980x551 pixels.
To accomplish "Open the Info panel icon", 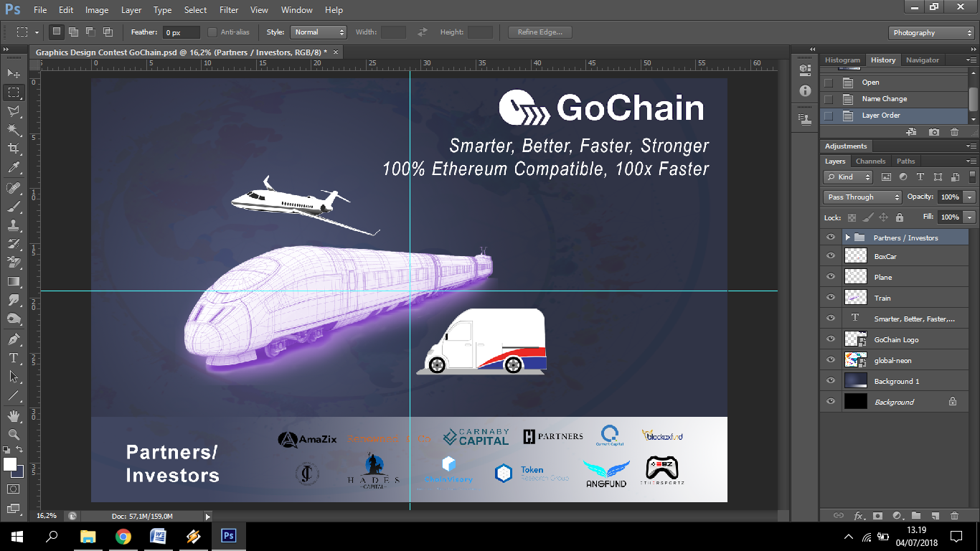I will pyautogui.click(x=805, y=91).
